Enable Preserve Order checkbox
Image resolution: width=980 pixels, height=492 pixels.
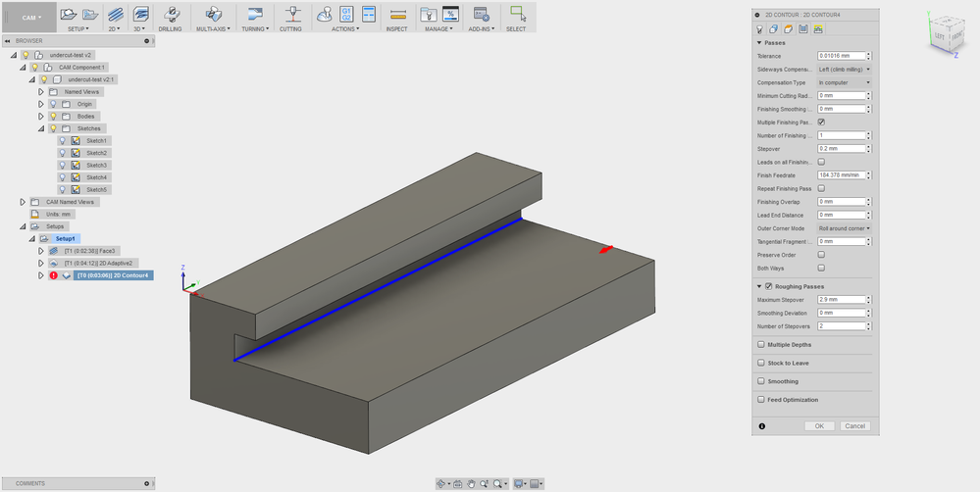click(821, 255)
